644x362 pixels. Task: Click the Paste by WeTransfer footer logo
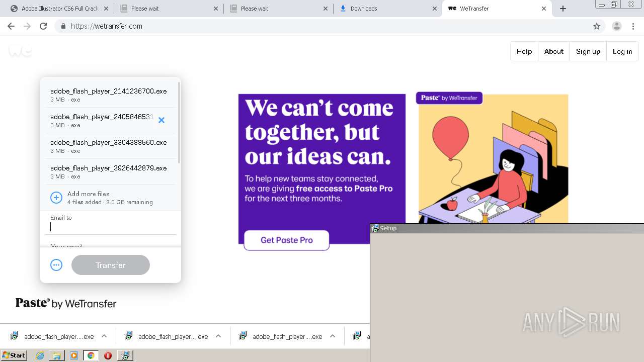pos(66,303)
